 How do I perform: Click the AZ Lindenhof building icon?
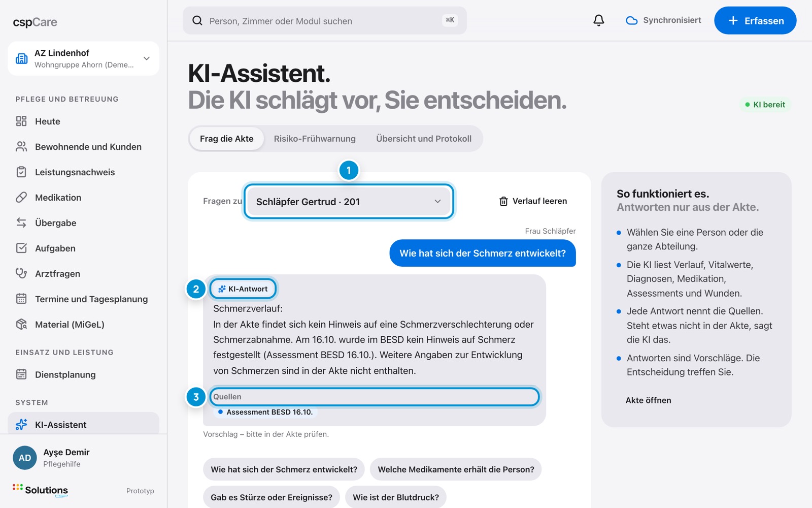tap(21, 58)
